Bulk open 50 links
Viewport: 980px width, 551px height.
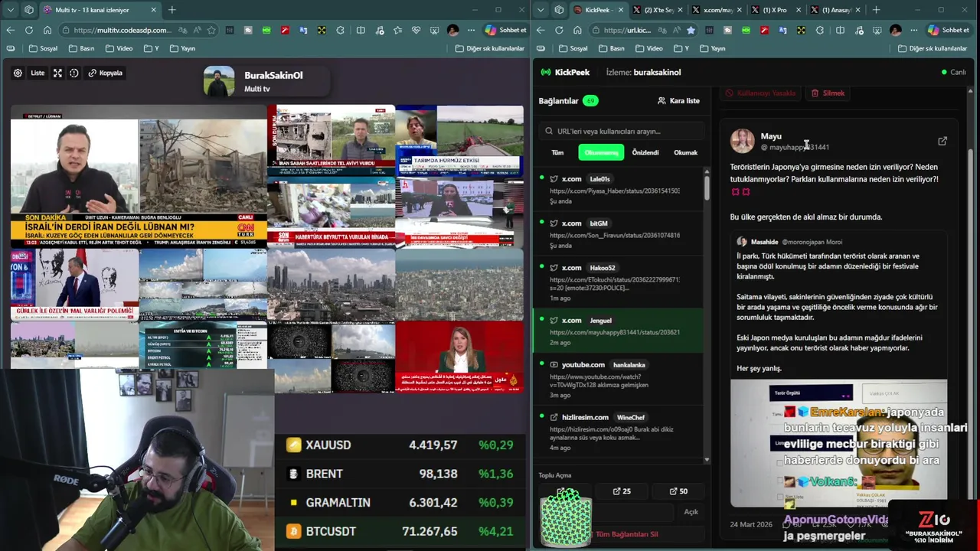click(x=678, y=491)
